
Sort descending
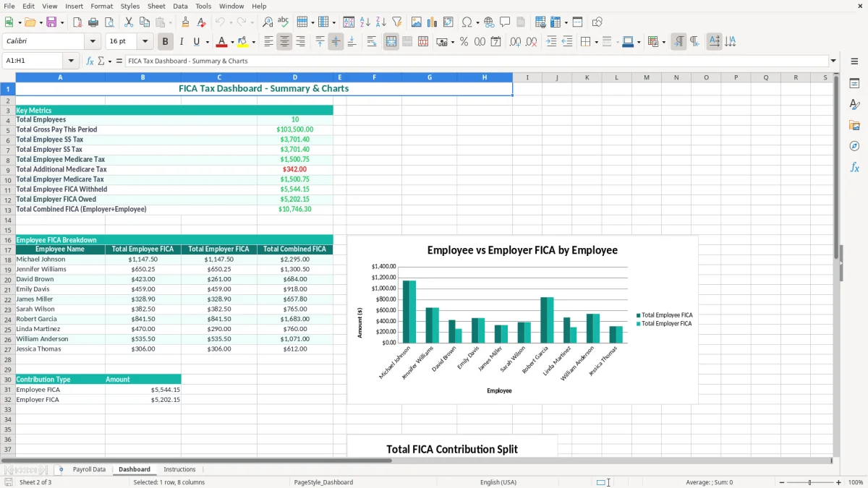pyautogui.click(x=380, y=22)
